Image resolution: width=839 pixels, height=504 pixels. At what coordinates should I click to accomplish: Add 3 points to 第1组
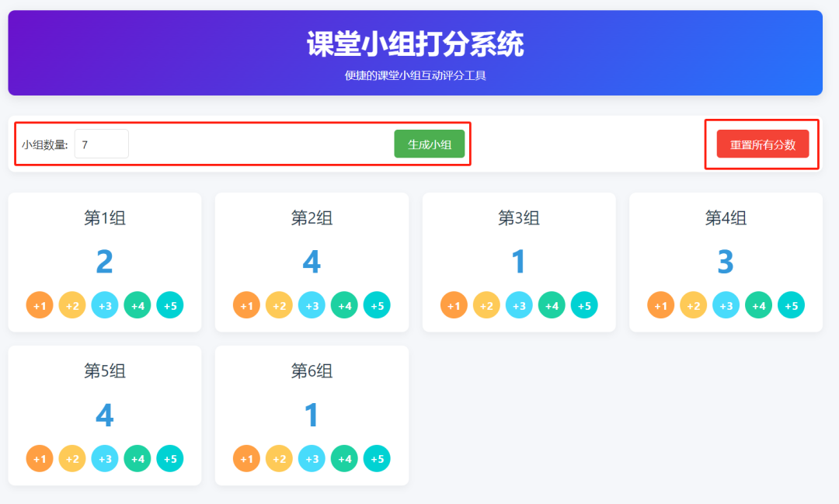click(105, 305)
